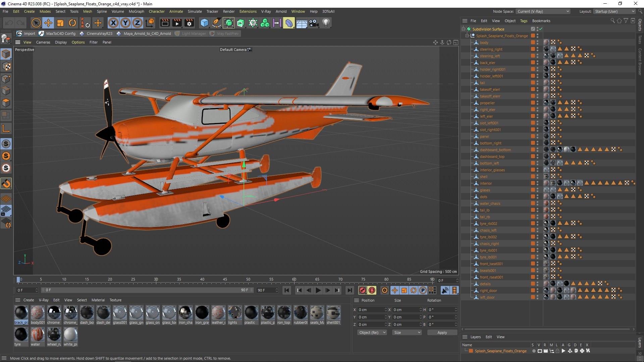
Task: Select the Move tool in top toolbar
Action: point(48,23)
